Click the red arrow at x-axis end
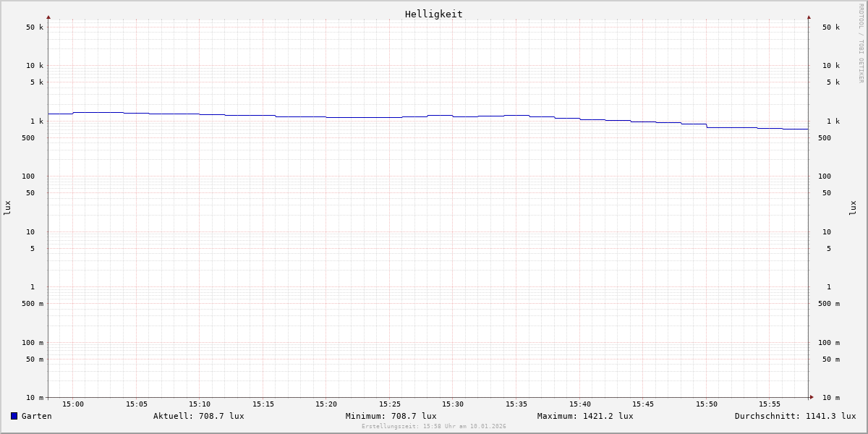 point(812,397)
